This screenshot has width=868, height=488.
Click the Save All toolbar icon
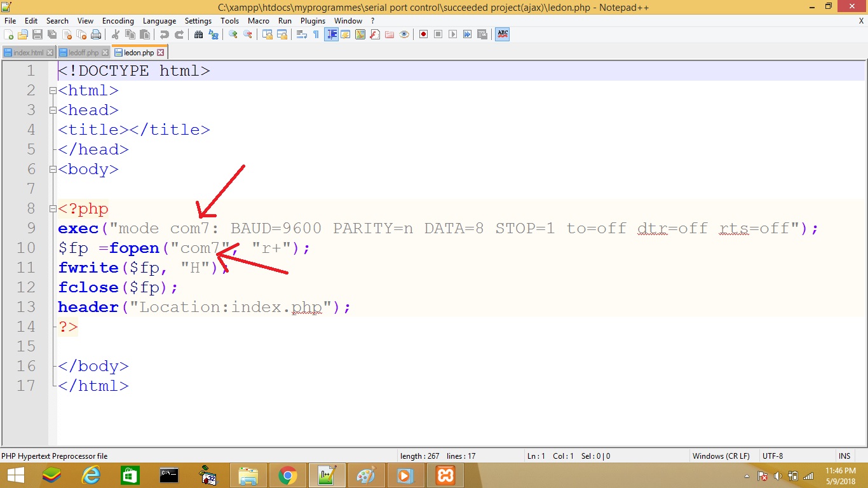(x=51, y=34)
